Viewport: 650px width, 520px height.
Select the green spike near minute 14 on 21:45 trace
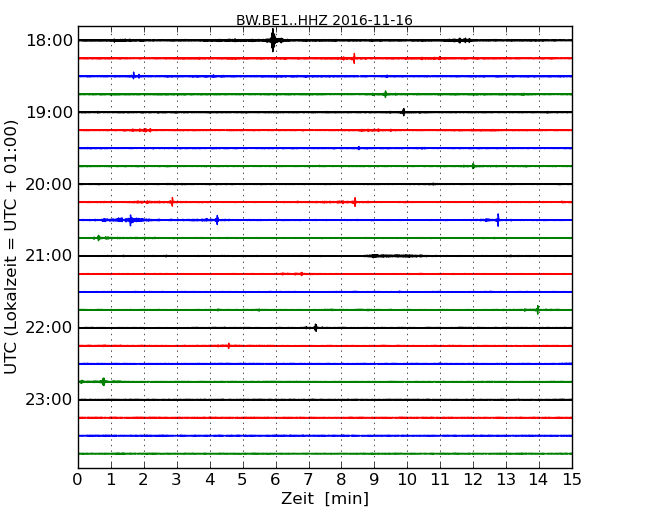click(538, 310)
